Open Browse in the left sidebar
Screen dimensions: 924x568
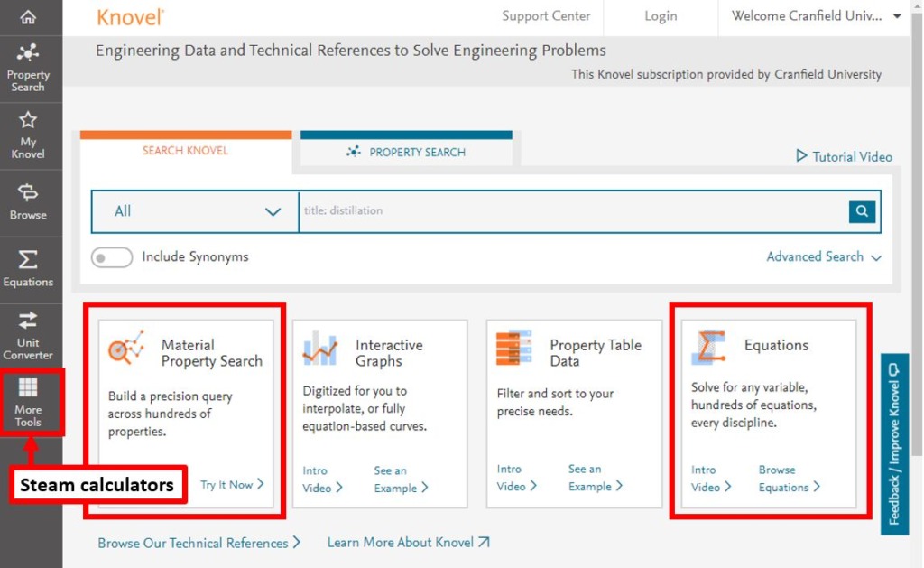[28, 200]
